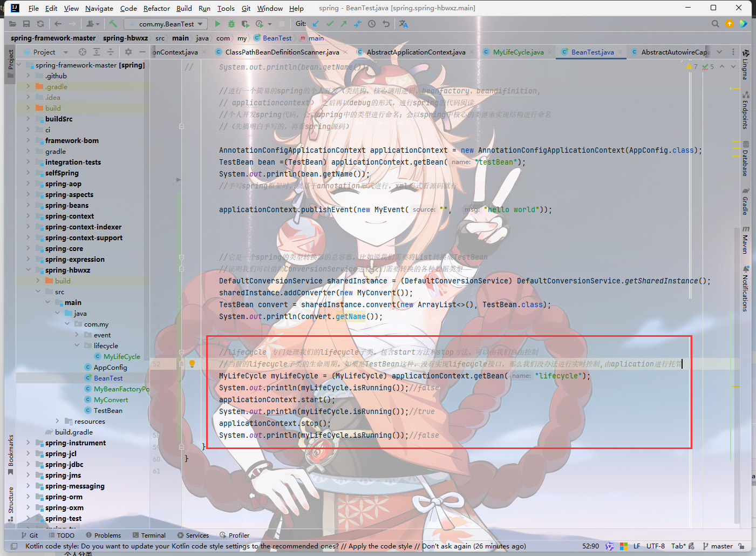Click the master Git branch widget
Viewport: 756px width, 556px height.
718,546
